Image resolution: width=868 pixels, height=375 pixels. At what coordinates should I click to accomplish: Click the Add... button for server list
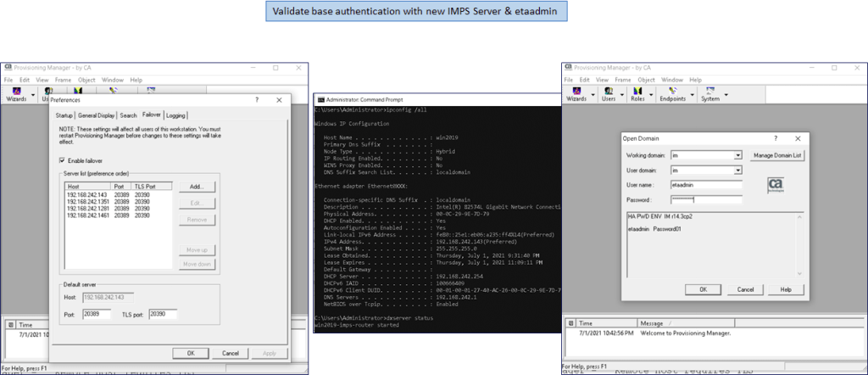pos(197,186)
